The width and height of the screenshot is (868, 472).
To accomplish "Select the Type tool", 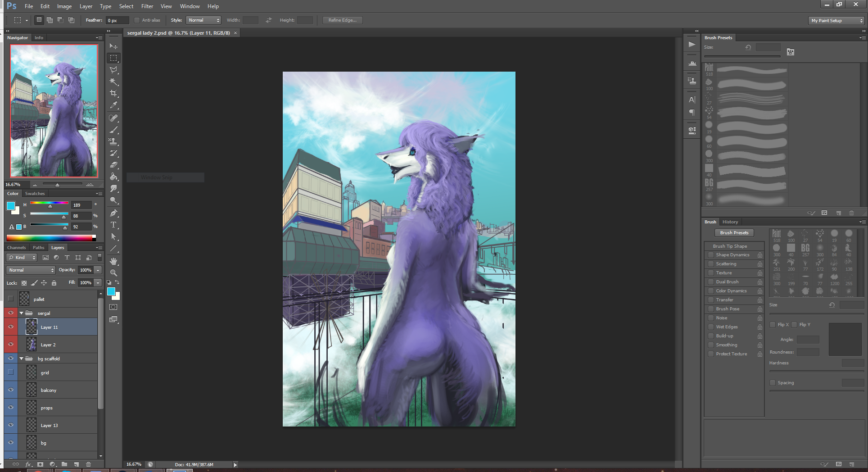I will pos(113,225).
